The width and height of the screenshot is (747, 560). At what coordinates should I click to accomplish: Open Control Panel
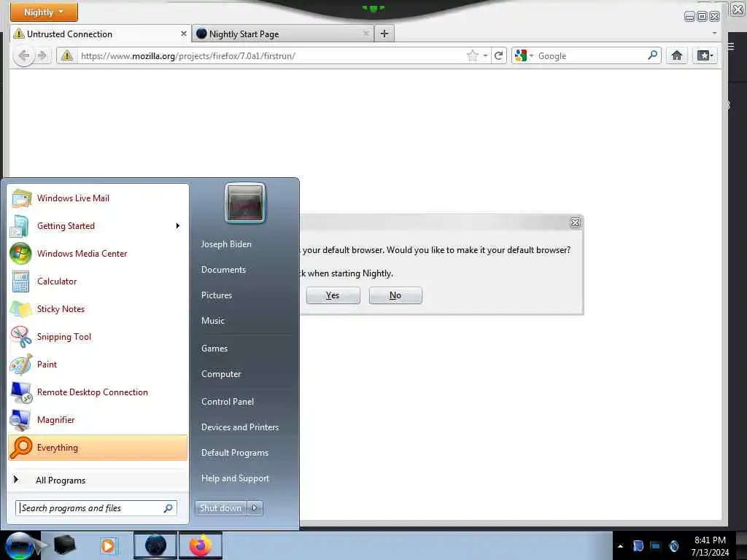tap(228, 402)
